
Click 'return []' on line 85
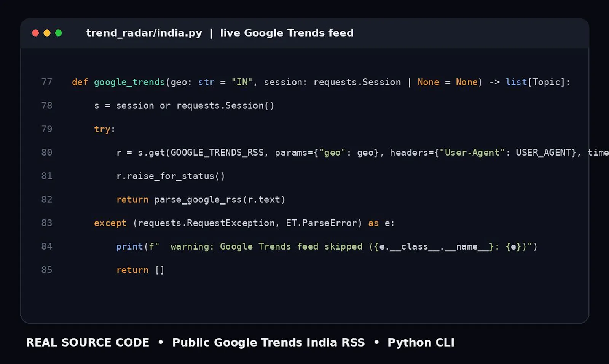(x=140, y=270)
